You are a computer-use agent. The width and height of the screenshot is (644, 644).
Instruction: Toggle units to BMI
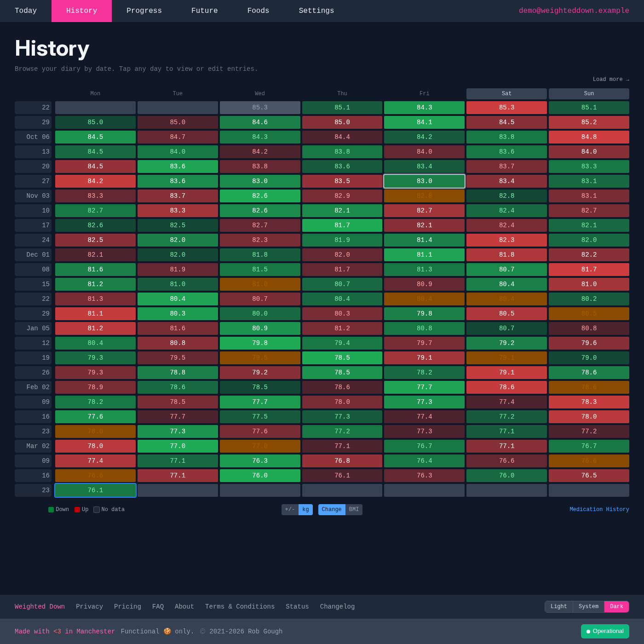[354, 510]
